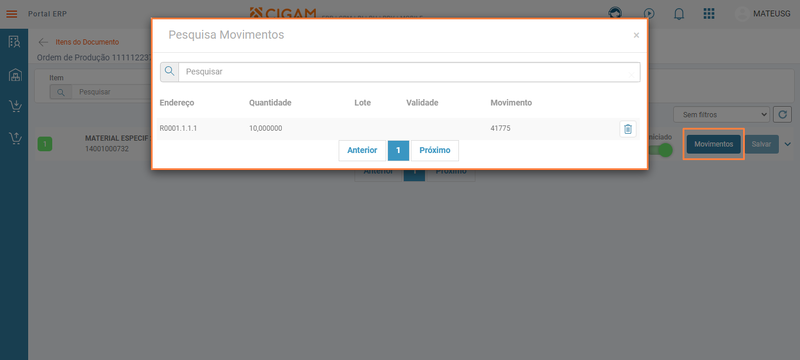Open the hamburger menu beside Portal ERP
This screenshot has height=360, width=800.
coord(12,14)
